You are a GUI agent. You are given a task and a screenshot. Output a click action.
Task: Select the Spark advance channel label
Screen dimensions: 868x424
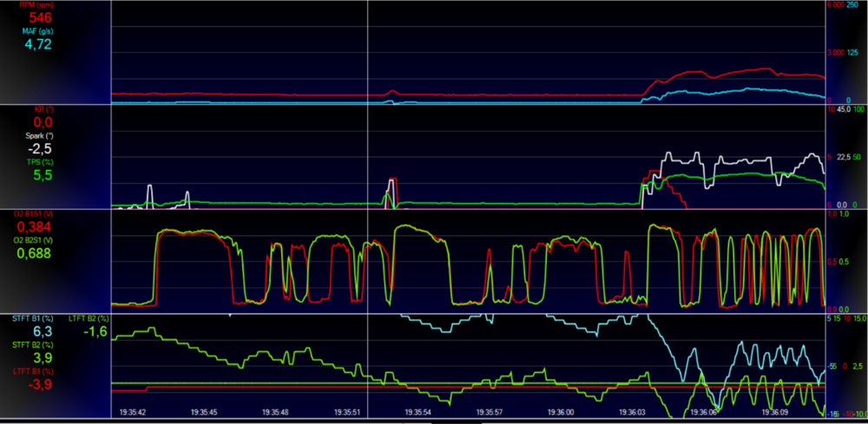[37, 136]
